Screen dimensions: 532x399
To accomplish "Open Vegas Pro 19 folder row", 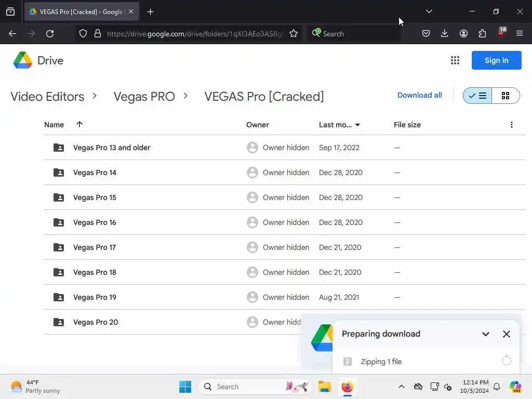I will tap(284, 297).
